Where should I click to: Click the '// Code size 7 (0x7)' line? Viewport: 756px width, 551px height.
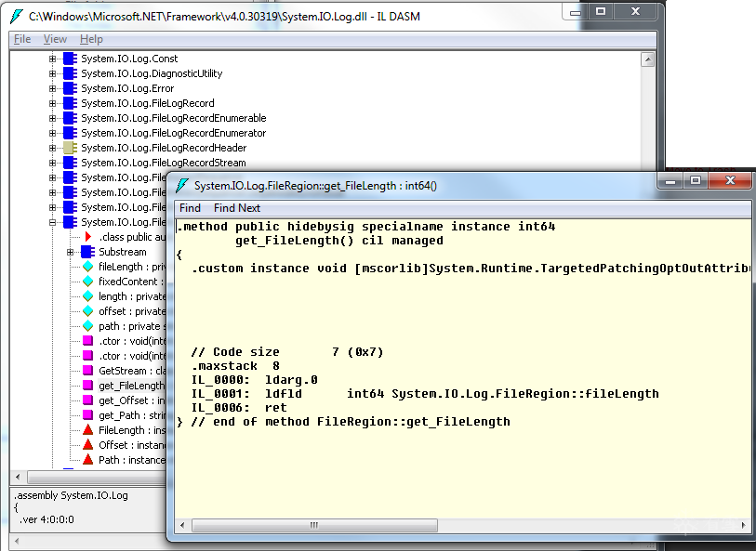click(287, 351)
